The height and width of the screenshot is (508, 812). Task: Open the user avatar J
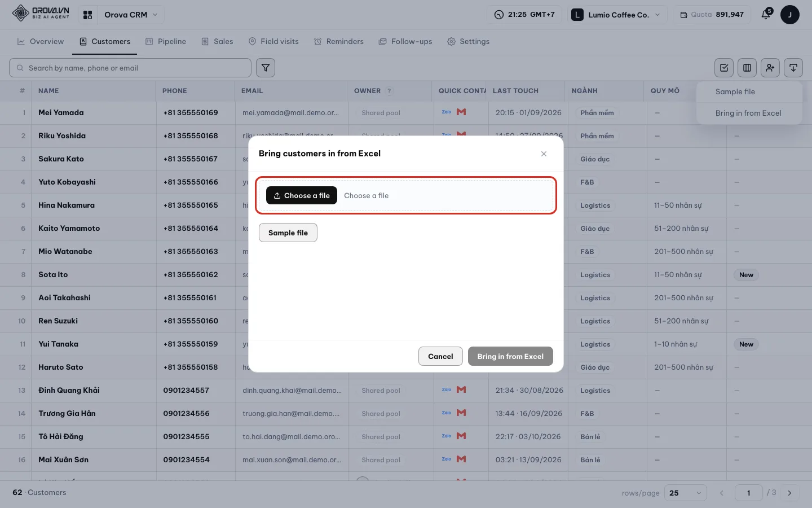789,15
